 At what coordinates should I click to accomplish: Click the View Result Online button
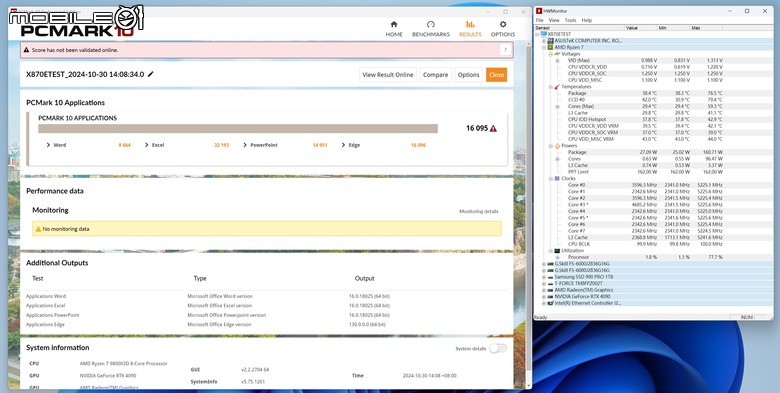coord(388,75)
